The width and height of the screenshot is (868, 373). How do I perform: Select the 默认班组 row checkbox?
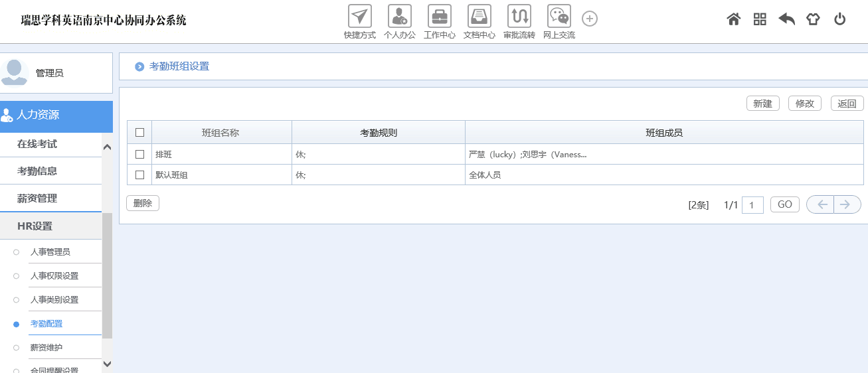pos(139,175)
